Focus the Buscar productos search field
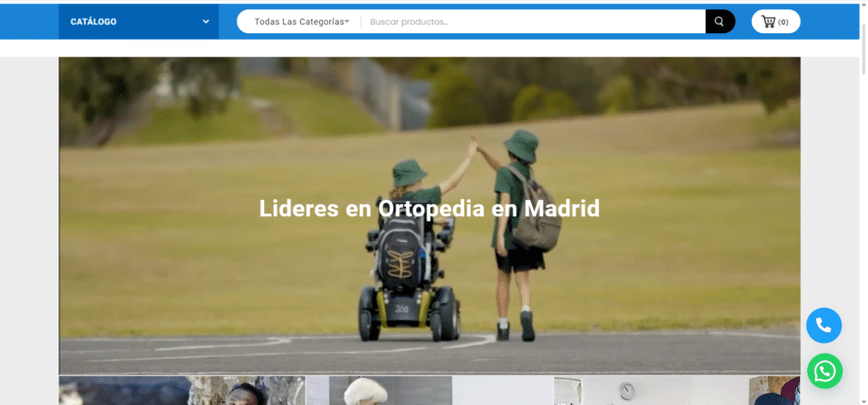The image size is (868, 405). click(x=532, y=22)
